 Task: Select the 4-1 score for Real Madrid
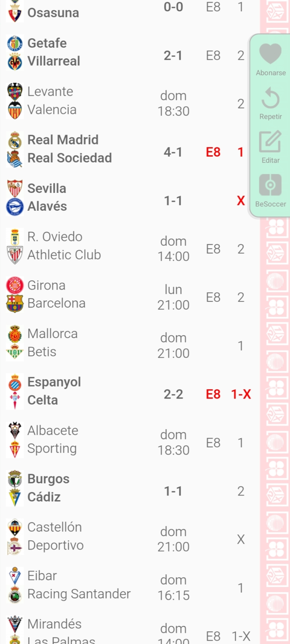[173, 152]
